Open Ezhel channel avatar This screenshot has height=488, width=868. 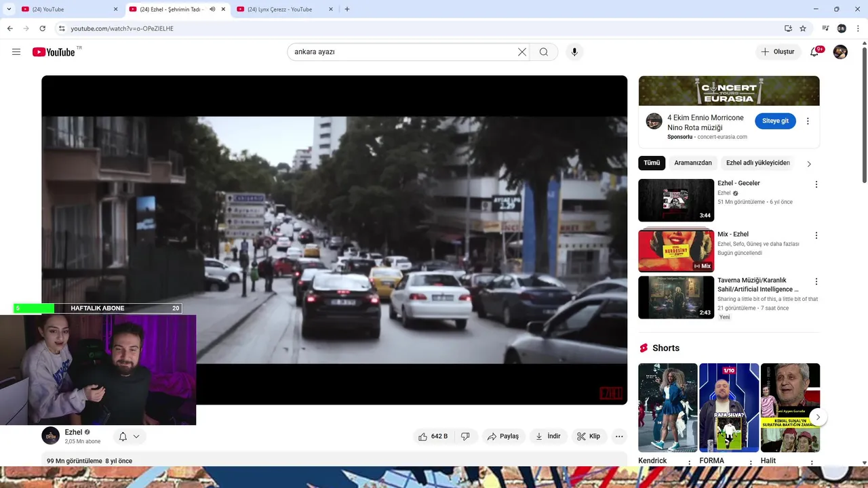[x=51, y=436]
